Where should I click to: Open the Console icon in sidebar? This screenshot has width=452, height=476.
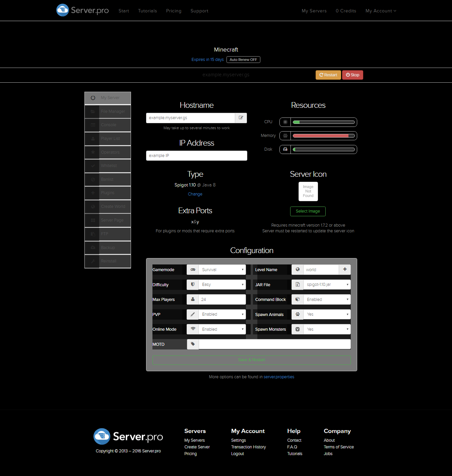pyautogui.click(x=92, y=125)
